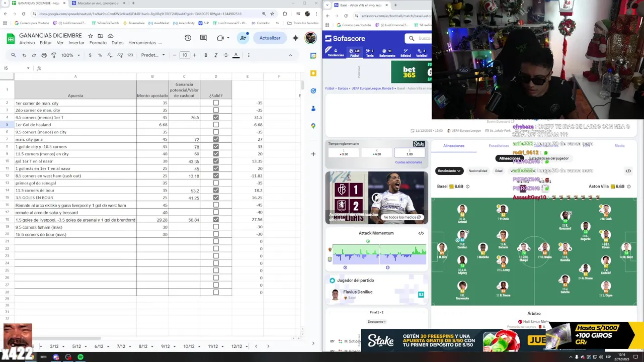Decrease decimal places icon
This screenshot has height=362, width=644.
110,55
